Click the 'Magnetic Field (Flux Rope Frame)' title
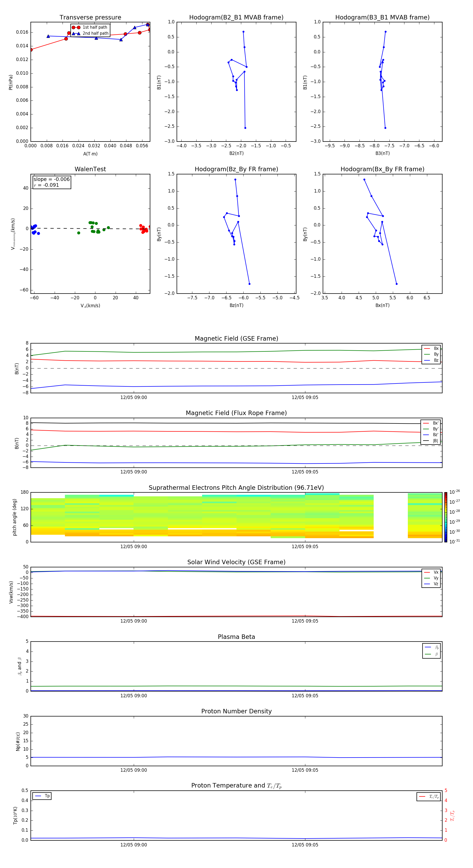Screen dimensions: 473x868 click(x=236, y=413)
